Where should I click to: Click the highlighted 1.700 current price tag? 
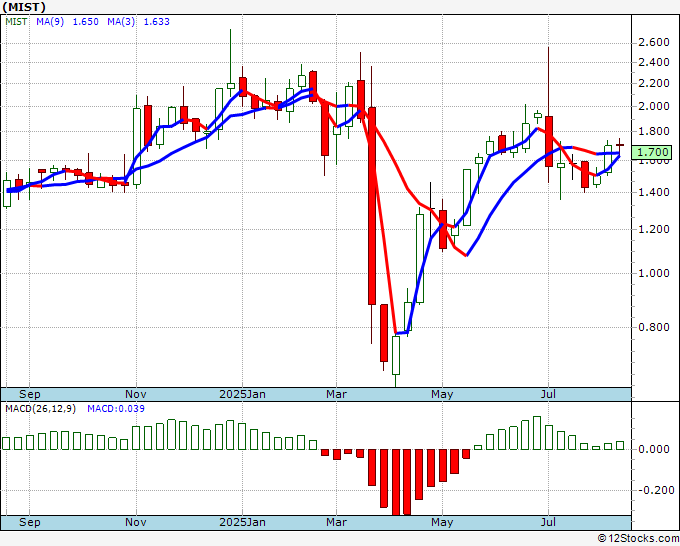pos(652,152)
